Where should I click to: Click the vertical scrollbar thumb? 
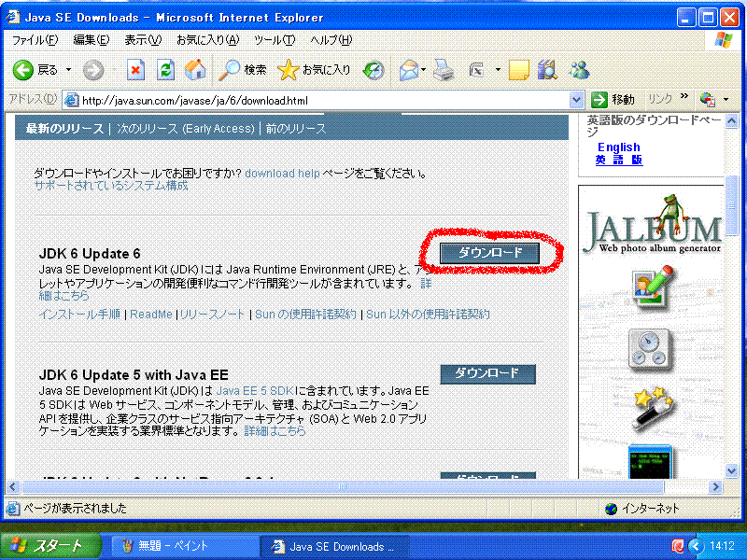[732, 205]
